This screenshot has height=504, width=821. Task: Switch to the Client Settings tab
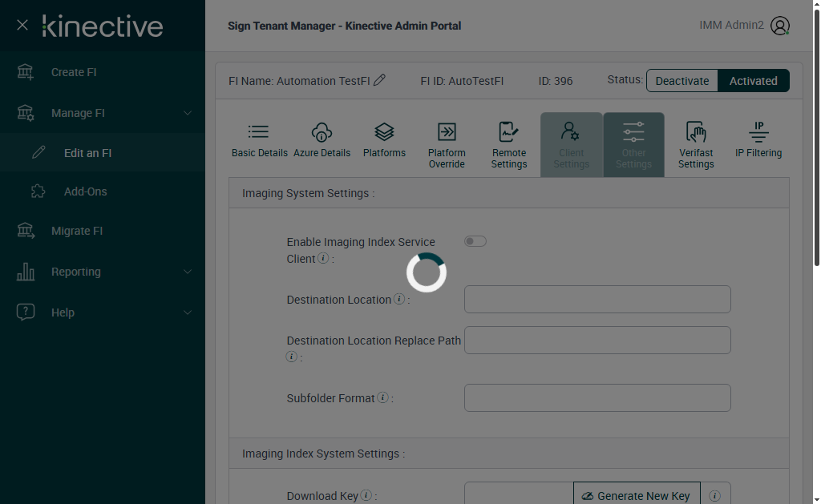click(571, 145)
